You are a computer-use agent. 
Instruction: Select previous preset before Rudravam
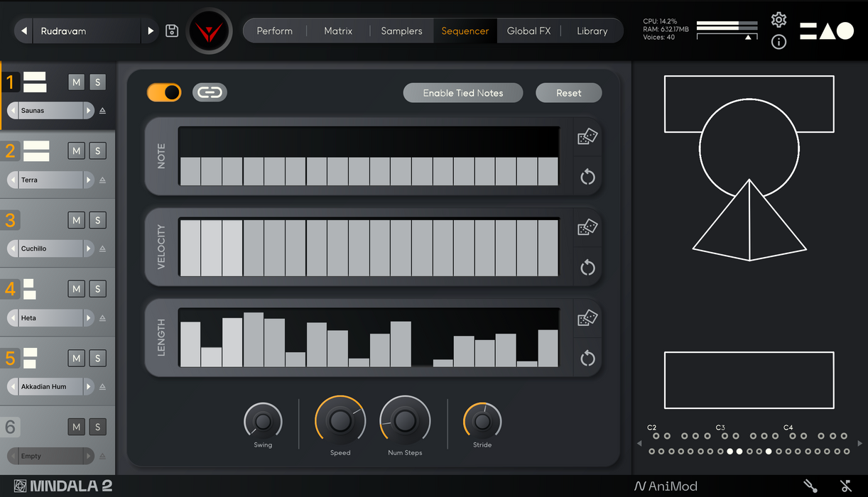23,31
